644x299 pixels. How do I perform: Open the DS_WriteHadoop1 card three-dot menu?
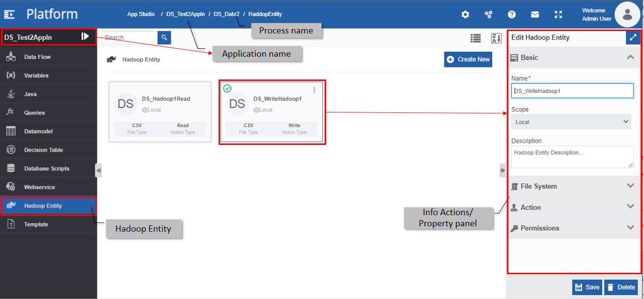tap(314, 90)
